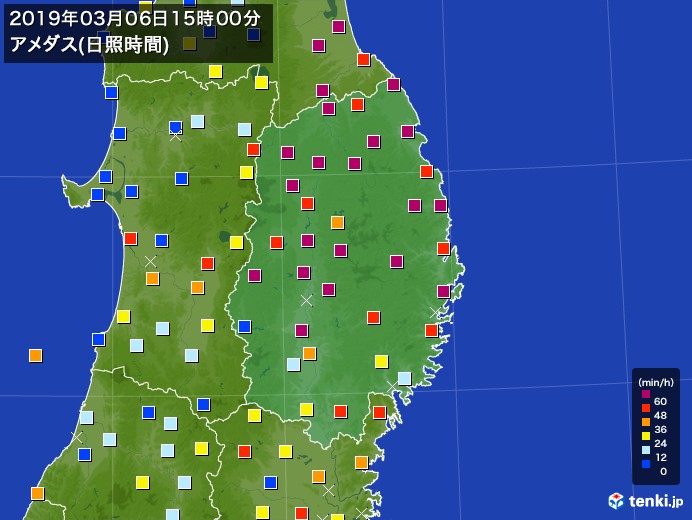Click the "12" legend value

[660, 457]
